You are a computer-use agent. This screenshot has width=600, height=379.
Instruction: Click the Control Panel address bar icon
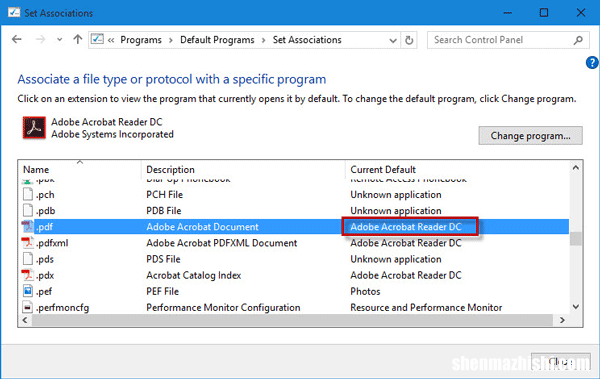tap(97, 39)
